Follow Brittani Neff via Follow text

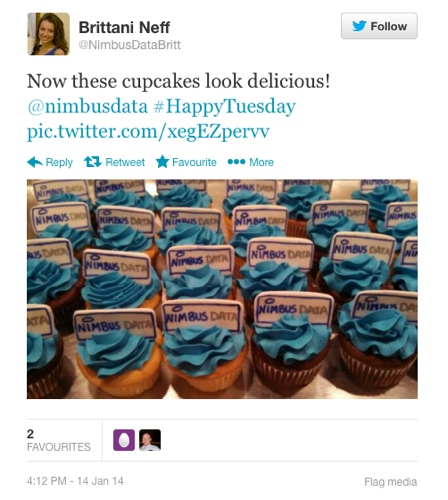[x=389, y=26]
